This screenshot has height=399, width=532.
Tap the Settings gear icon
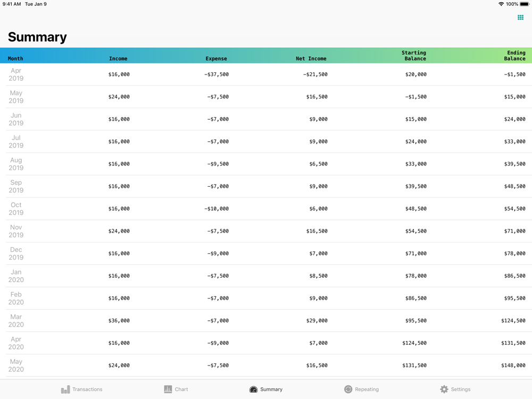[x=444, y=389]
